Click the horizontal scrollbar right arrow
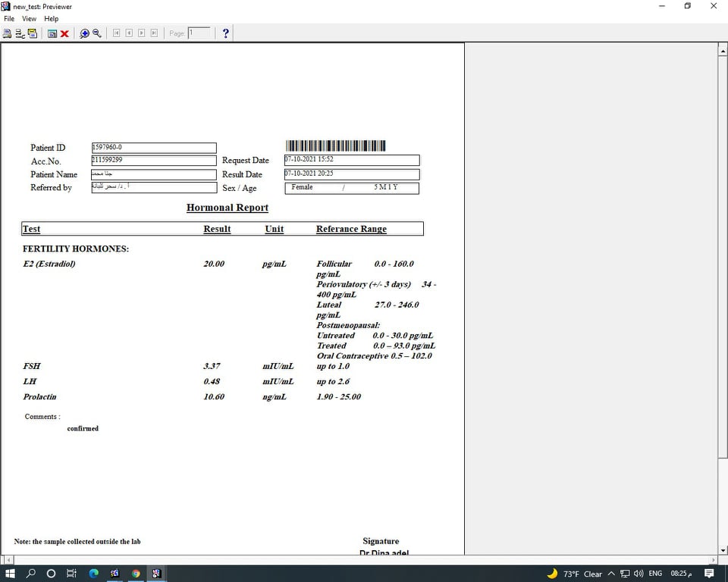This screenshot has width=728, height=582. tap(713, 560)
